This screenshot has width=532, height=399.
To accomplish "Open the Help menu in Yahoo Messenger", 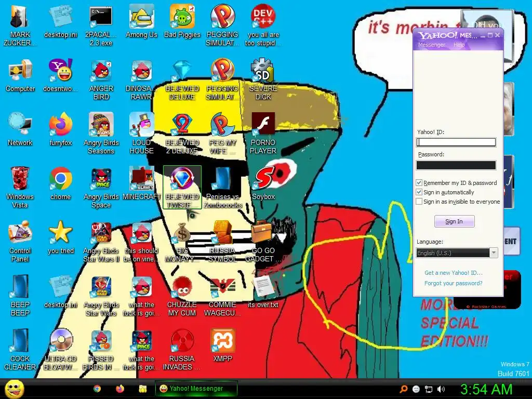I will tap(459, 45).
